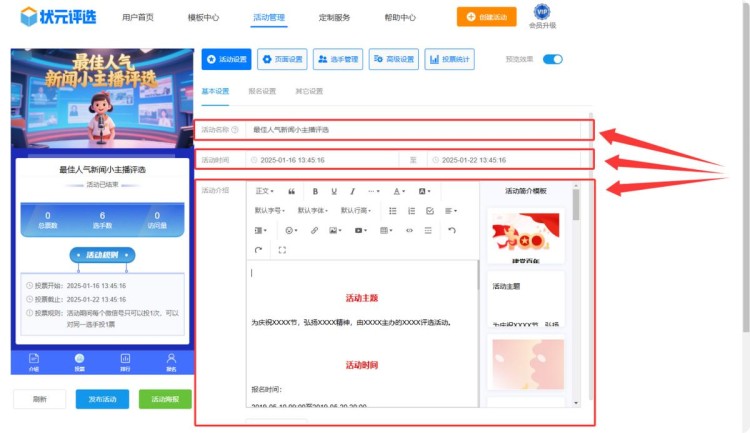Open the 默认行高 line height dropdown
750x433 pixels.
pyautogui.click(x=355, y=211)
